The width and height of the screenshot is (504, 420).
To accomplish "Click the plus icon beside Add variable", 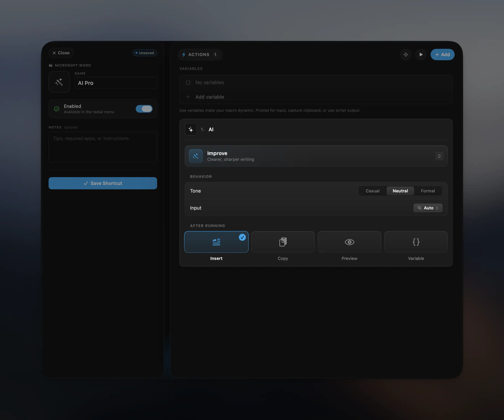I will click(188, 97).
